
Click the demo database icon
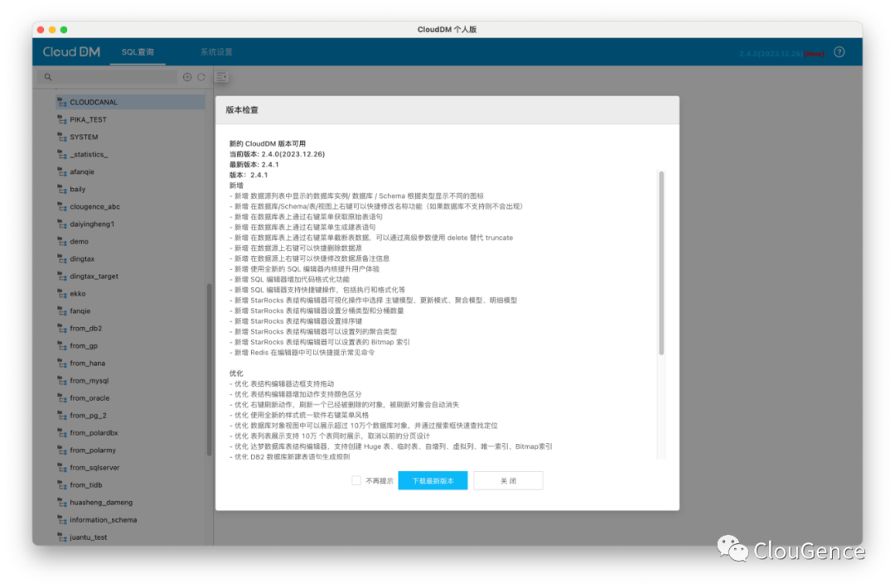[x=62, y=241]
